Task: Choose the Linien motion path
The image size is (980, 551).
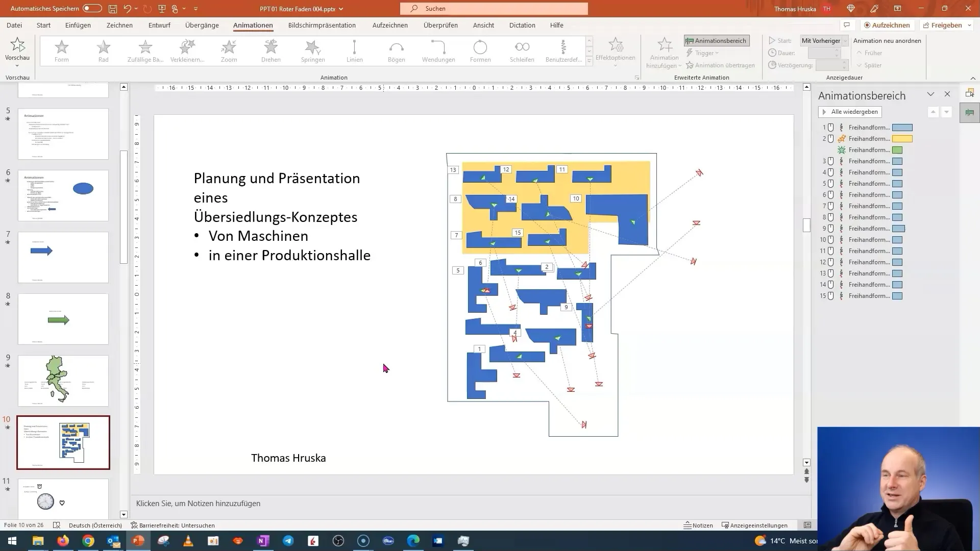Action: click(355, 51)
